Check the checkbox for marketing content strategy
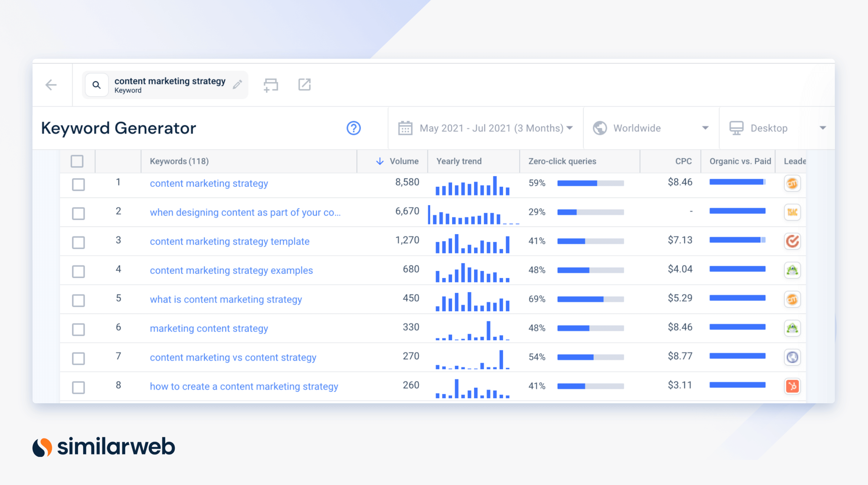 coord(78,329)
